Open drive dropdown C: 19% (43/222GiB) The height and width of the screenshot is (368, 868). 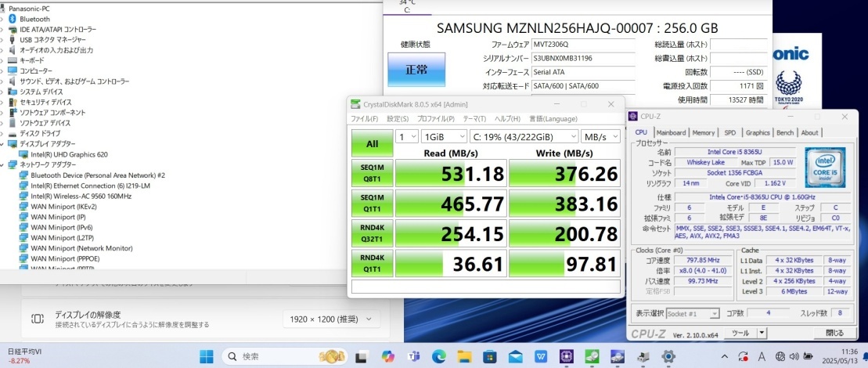(524, 136)
